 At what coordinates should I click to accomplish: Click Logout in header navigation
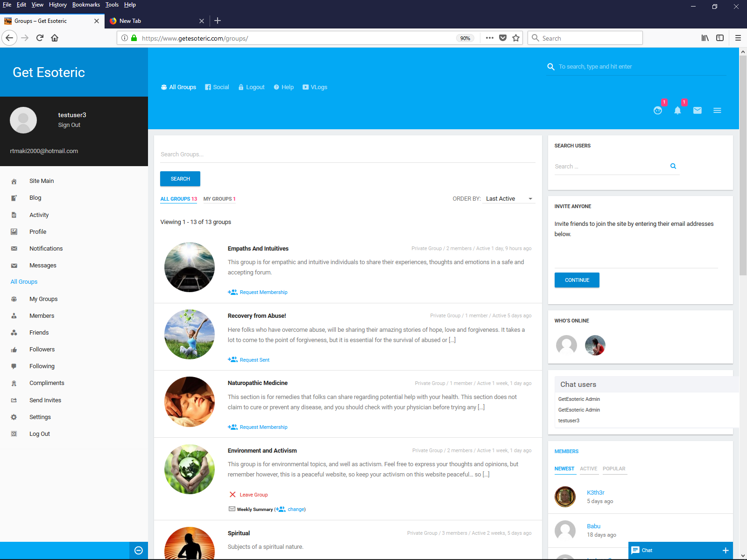click(251, 87)
